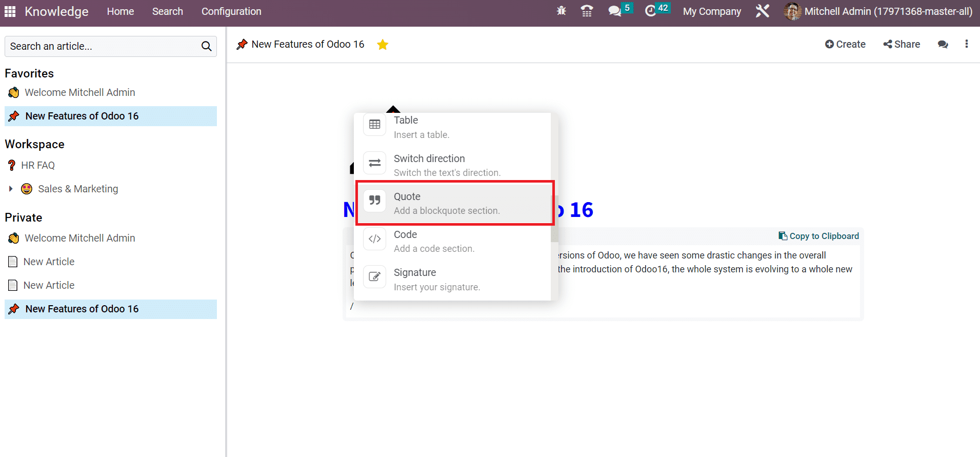Click the pushpin emoji beside the article title
Image resolution: width=980 pixels, height=457 pixels.
point(242,45)
